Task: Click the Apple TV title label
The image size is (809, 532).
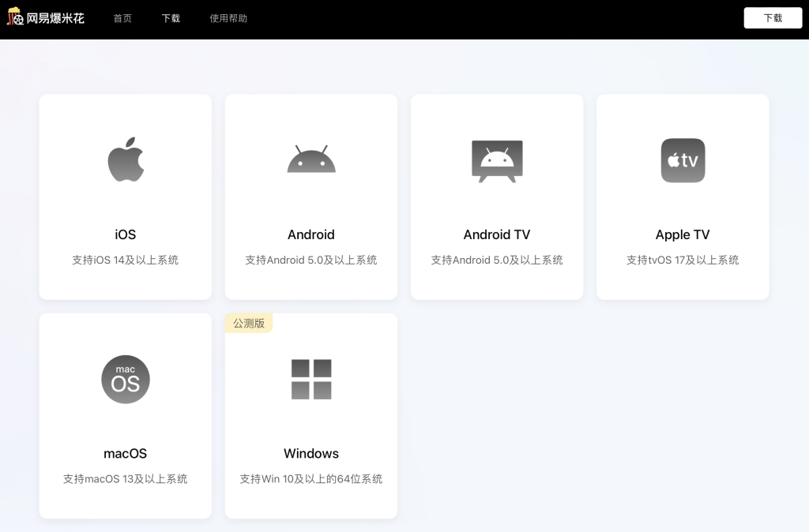Action: (x=683, y=234)
